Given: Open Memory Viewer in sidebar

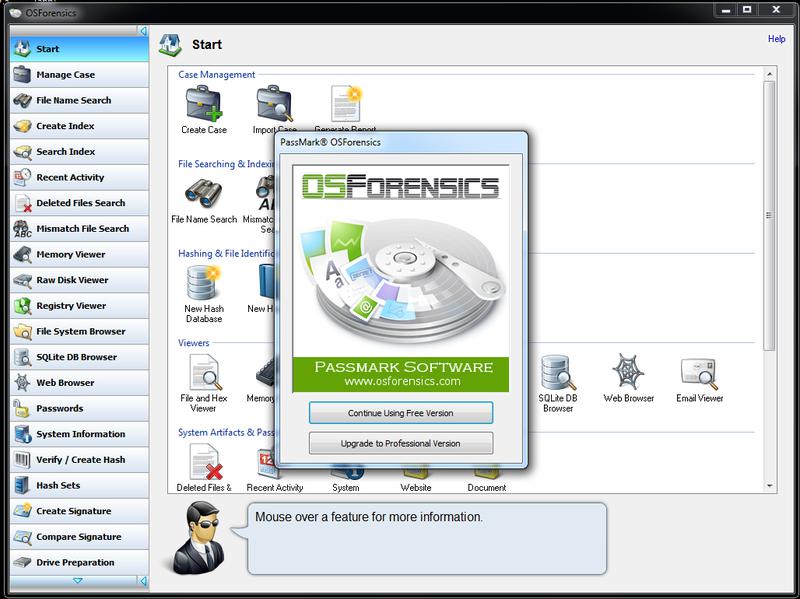Looking at the screenshot, I should [x=80, y=254].
